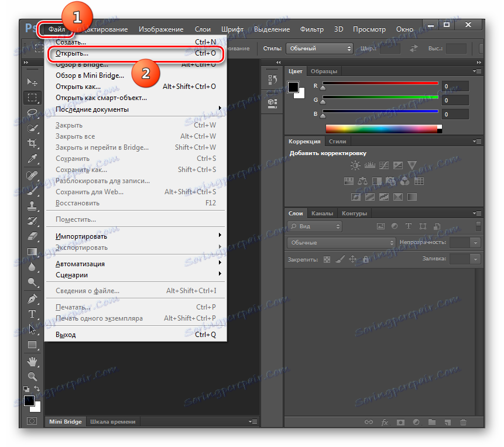This screenshot has height=447, width=504.
Task: Toggle lock transparent pixels
Action: pos(326,259)
